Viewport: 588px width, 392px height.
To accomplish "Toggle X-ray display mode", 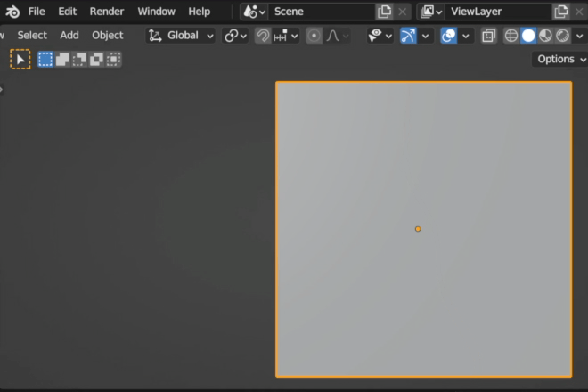I will (488, 36).
